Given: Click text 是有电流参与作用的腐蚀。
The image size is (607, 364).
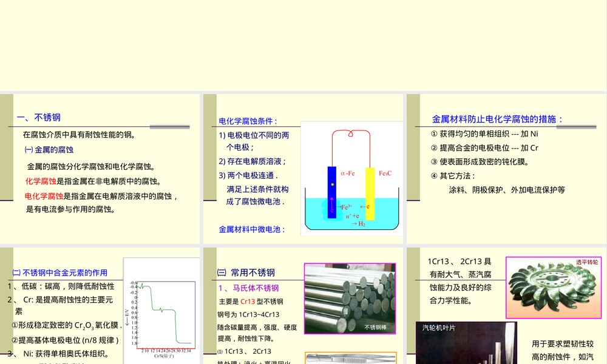Looking at the screenshot, I should (x=70, y=209).
